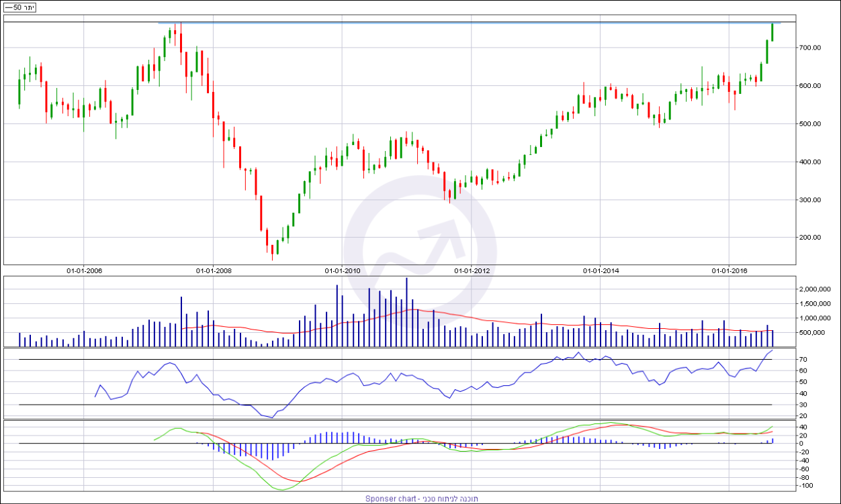
Task: Click the tallest volume bar
Action: pos(406,311)
